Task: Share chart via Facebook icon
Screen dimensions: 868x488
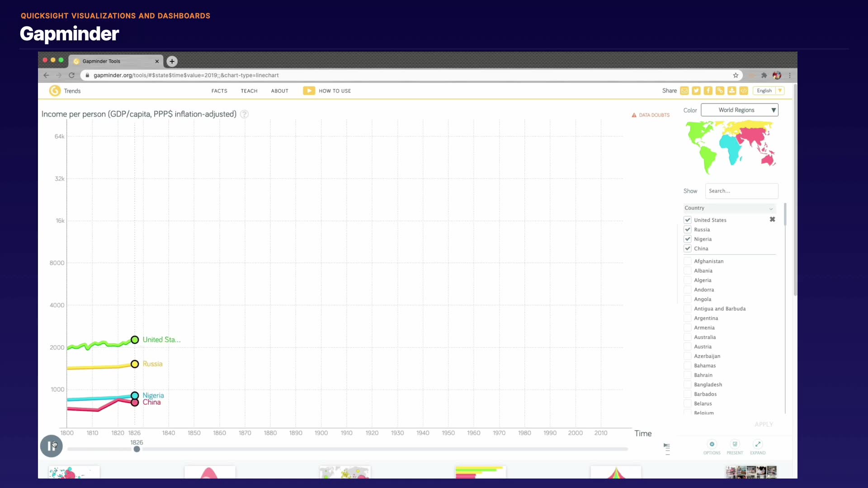Action: [x=708, y=91]
